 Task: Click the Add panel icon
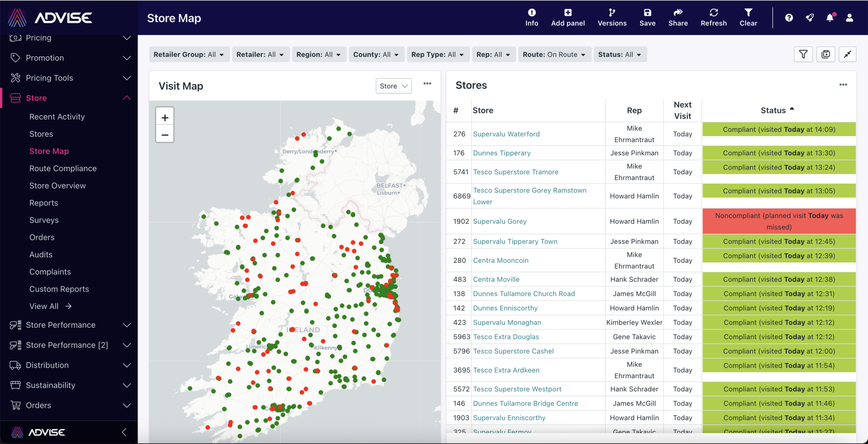568,13
